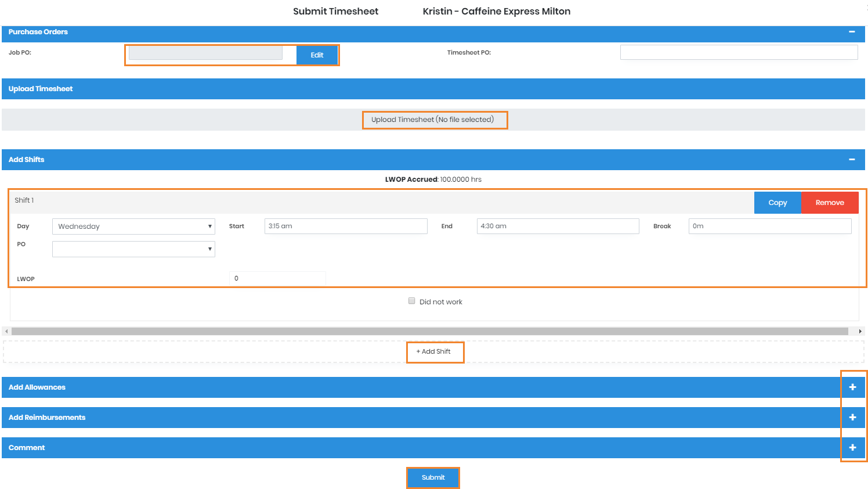Copy Shift 1
Screen dimensions: 868x489
pos(777,203)
